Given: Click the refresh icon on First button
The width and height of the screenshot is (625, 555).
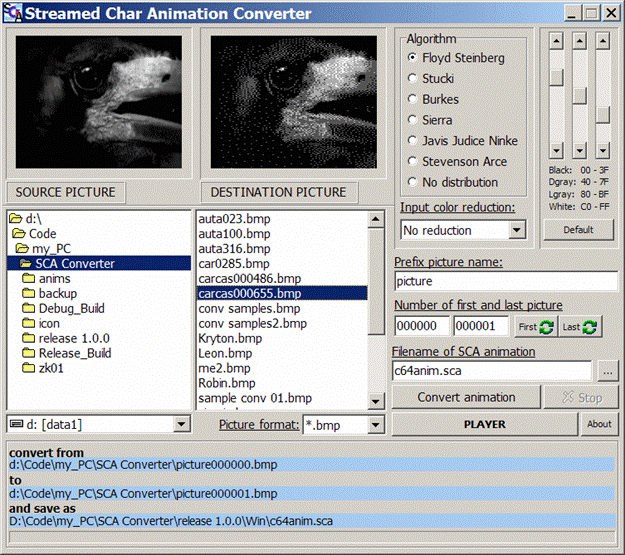Looking at the screenshot, I should click(x=546, y=327).
